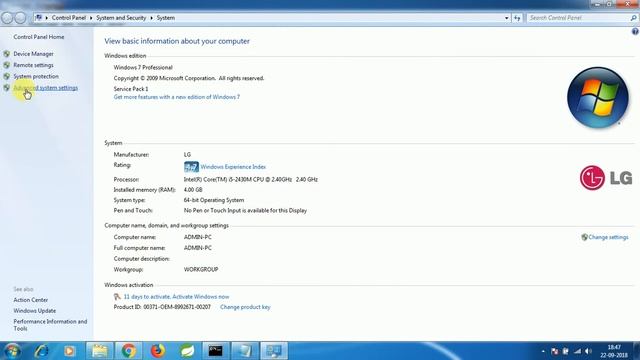The image size is (640, 360).
Task: Click the Product ID text
Action: pos(162,307)
